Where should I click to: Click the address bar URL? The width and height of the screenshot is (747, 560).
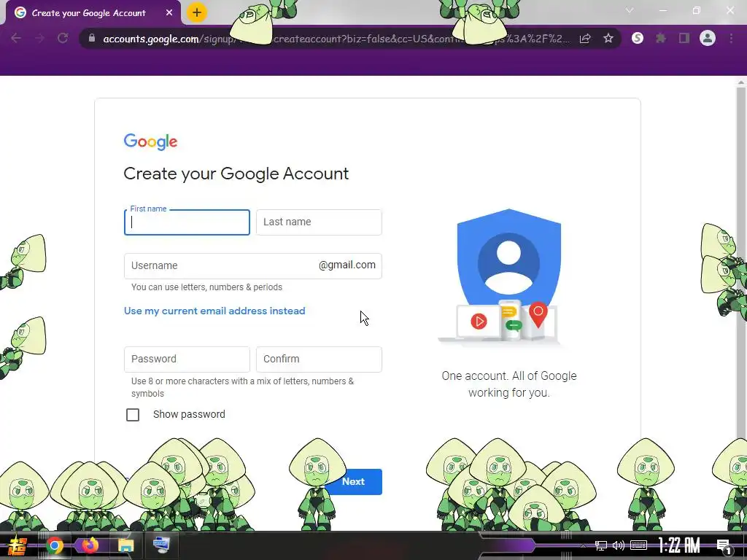pyautogui.click(x=336, y=39)
